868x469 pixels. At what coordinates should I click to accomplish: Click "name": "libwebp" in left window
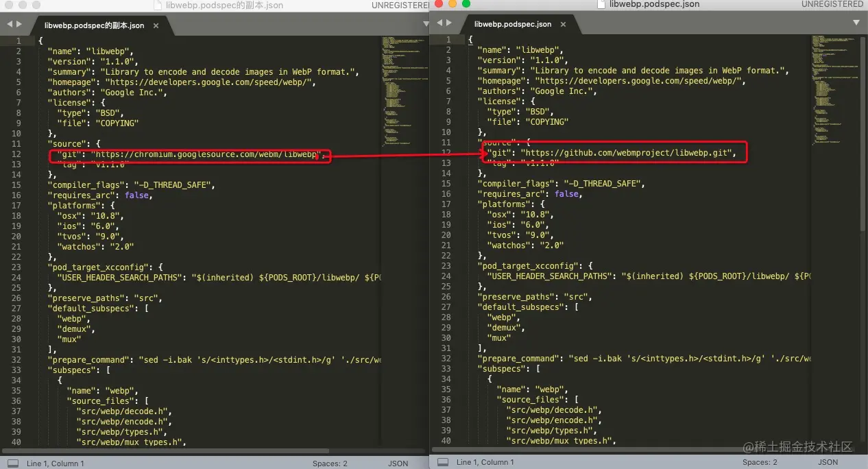point(91,51)
